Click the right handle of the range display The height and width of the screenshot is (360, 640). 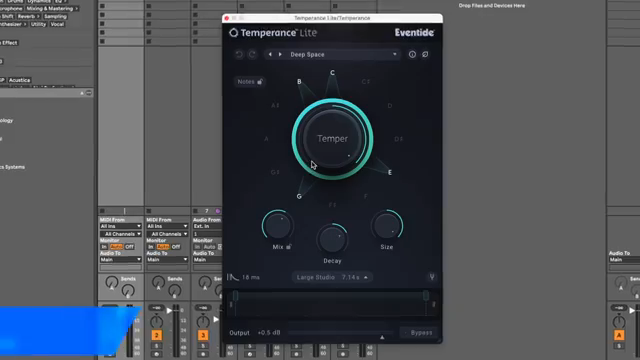426,296
